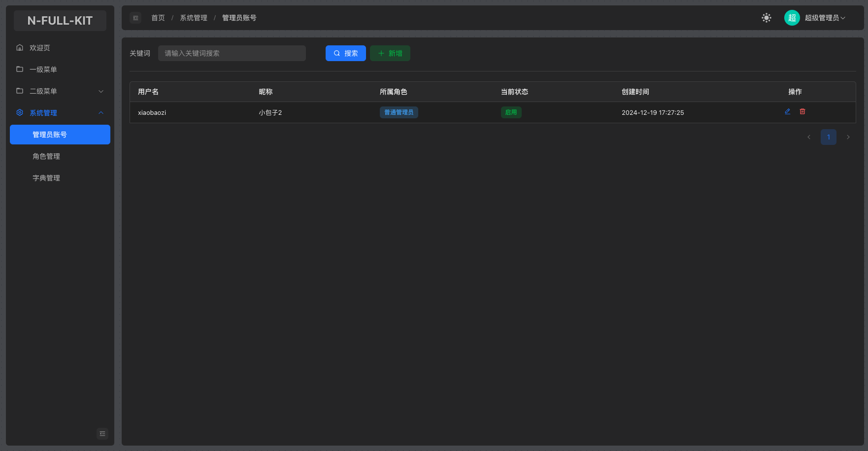Click the green 超 user avatar

(x=792, y=18)
